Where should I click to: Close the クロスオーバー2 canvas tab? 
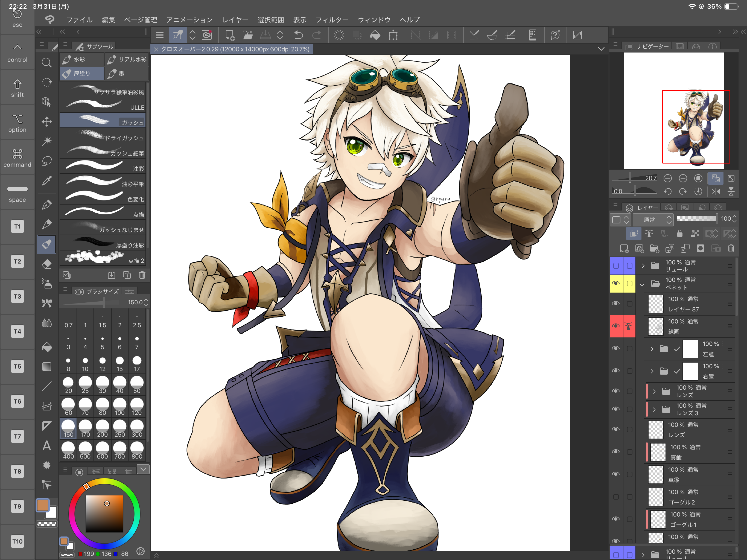pos(156,49)
